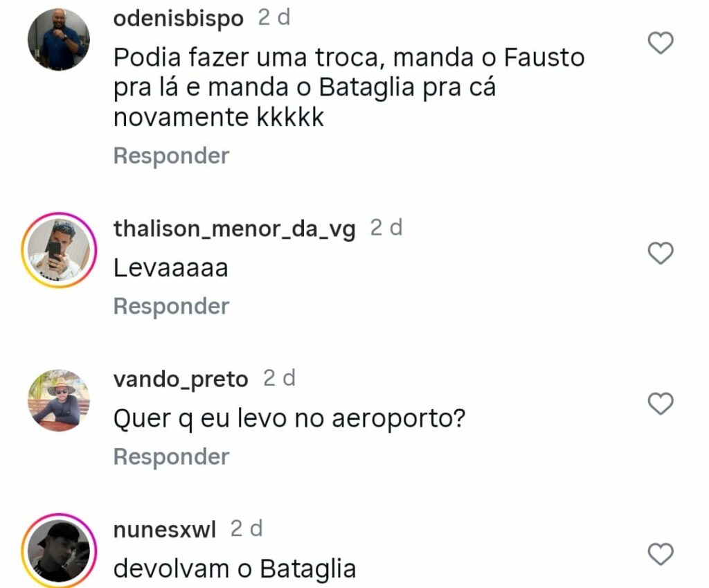Open the odenisbispo username link

(x=178, y=19)
